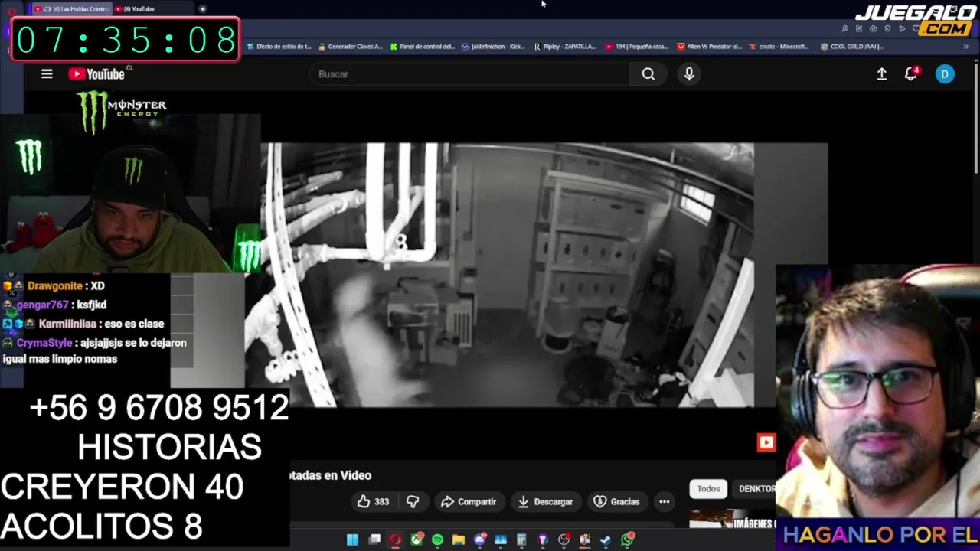Open Discord from the taskbar

pyautogui.click(x=480, y=540)
